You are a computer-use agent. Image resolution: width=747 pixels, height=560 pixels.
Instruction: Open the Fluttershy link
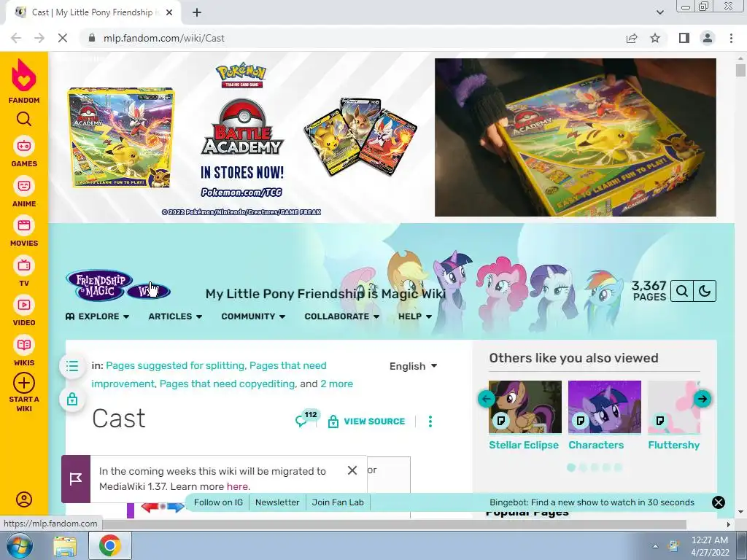point(673,446)
